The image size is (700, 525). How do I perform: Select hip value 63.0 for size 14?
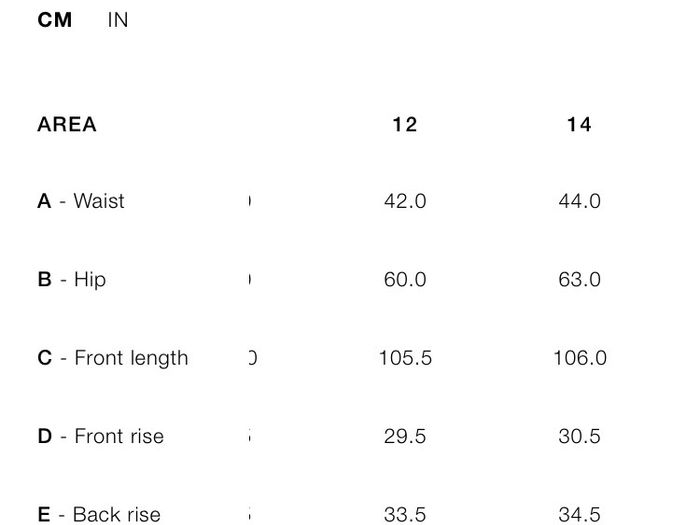pos(579,280)
